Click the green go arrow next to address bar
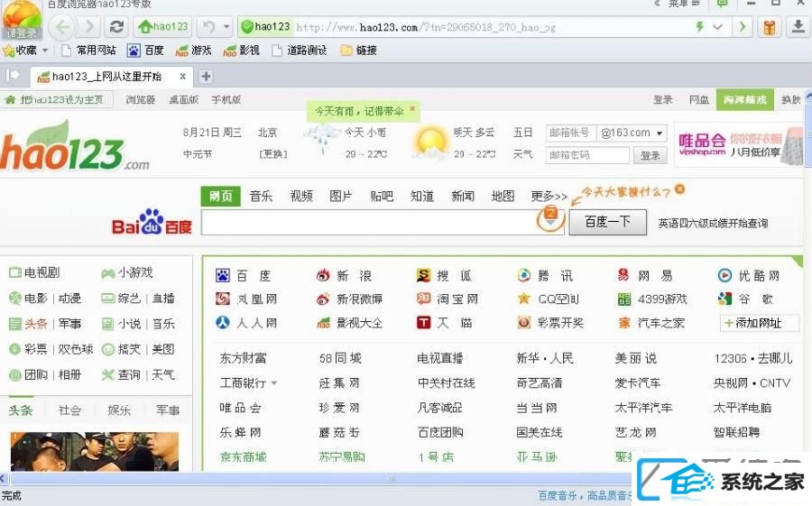The image size is (812, 506). (743, 26)
